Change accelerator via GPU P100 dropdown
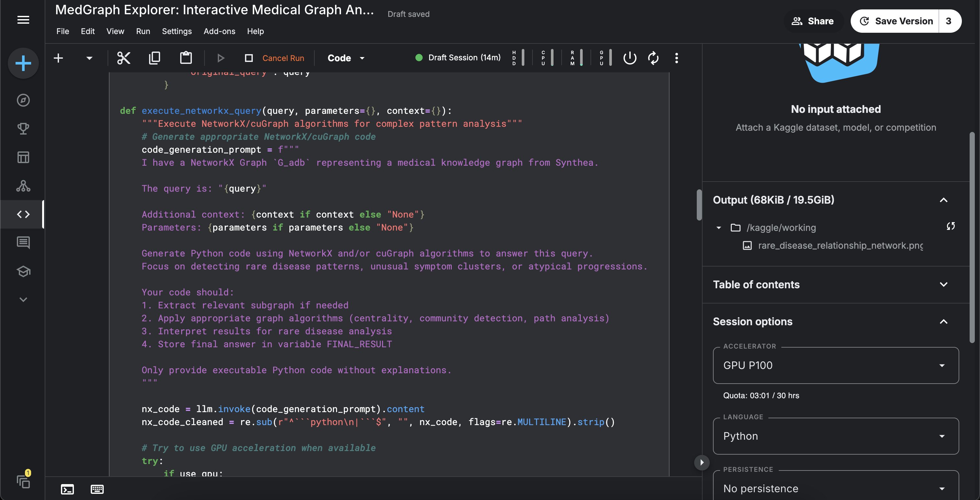Screen dimensions: 980x500 (x=835, y=365)
